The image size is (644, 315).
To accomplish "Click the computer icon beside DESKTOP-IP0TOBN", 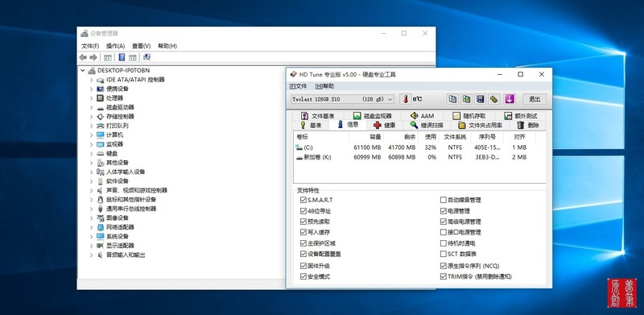I will [92, 70].
